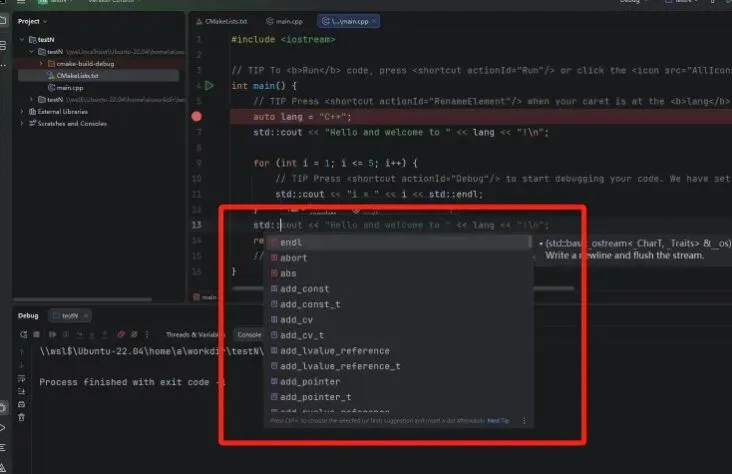732x474 pixels.
Task: Choose add_pointer from completion list
Action: (x=400, y=381)
